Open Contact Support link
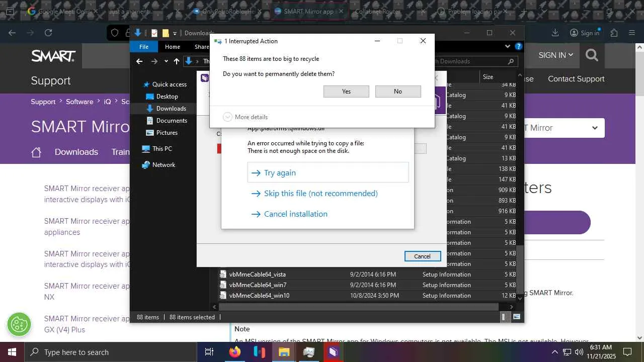This screenshot has height=362, width=644. click(576, 79)
